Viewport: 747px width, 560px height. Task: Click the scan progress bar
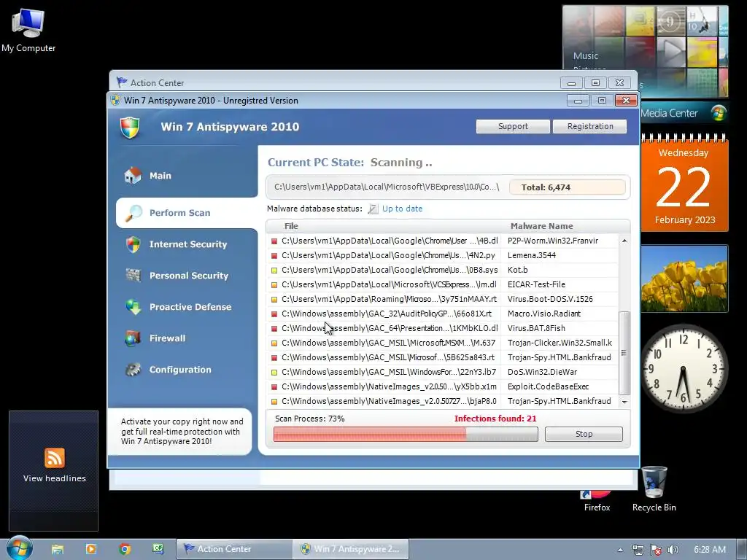pos(406,434)
